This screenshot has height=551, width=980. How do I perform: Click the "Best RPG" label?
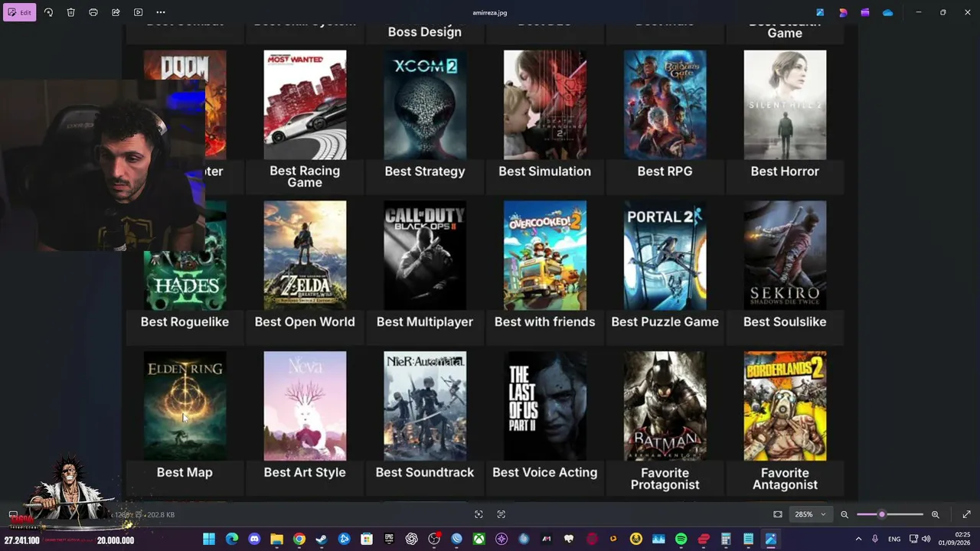click(665, 171)
